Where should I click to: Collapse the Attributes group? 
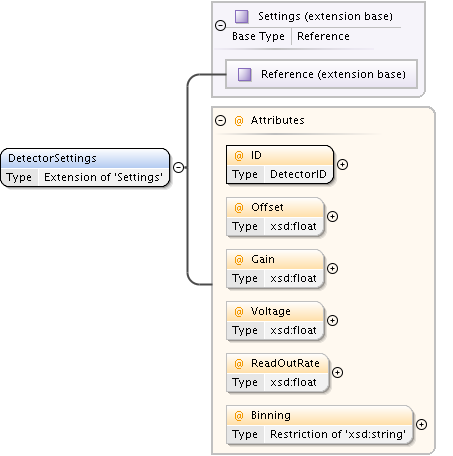221,120
